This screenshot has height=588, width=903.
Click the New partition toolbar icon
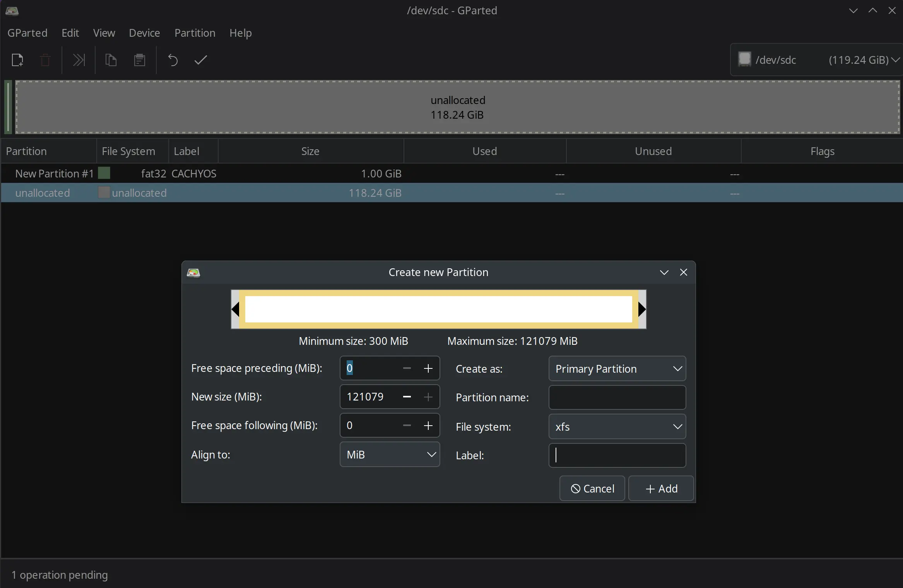pos(17,60)
